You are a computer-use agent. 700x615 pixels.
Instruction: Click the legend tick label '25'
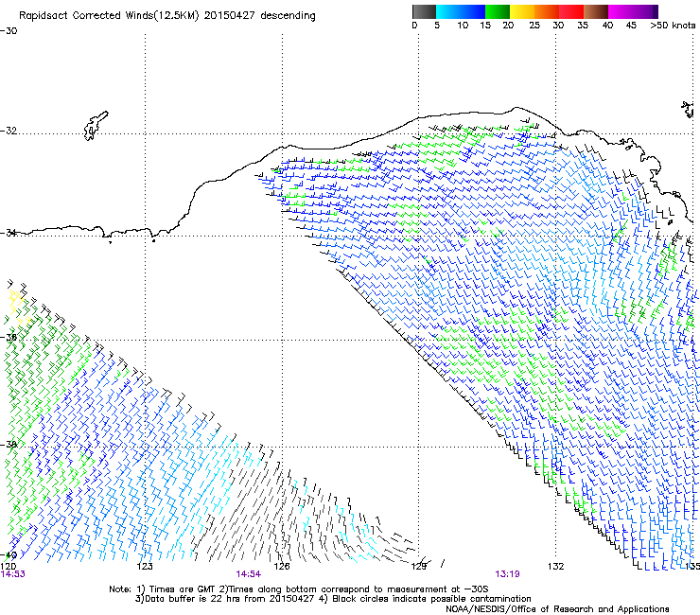tap(534, 26)
